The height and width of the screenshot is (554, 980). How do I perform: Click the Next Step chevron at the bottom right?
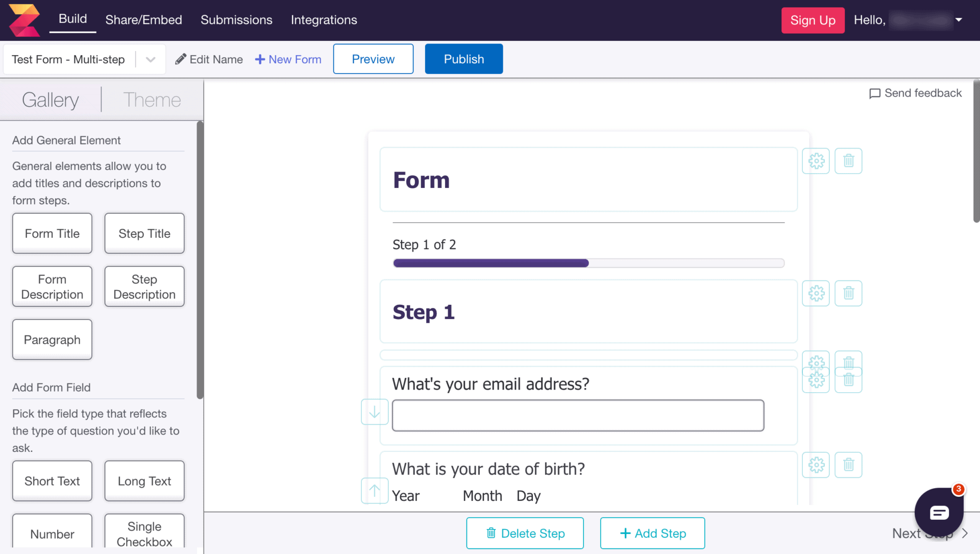(x=964, y=533)
